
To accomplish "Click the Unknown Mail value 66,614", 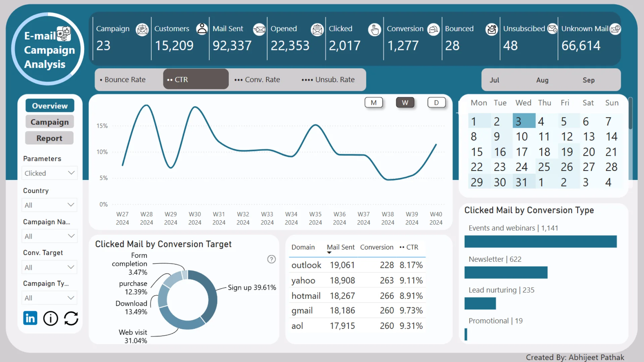I will pyautogui.click(x=581, y=46).
